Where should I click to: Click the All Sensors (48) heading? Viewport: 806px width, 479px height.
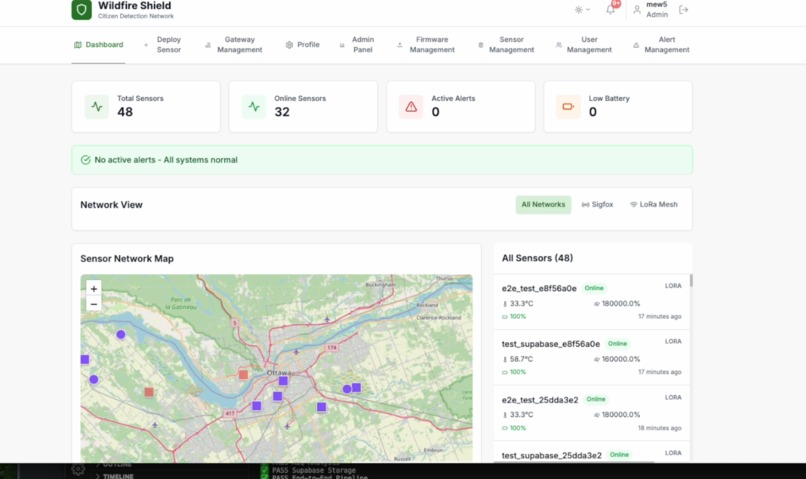tap(537, 258)
